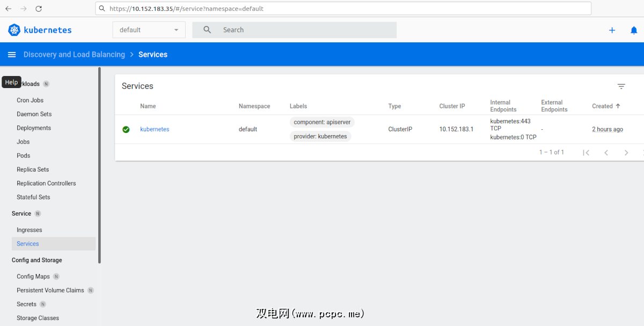Open the Services filter icon

[x=621, y=86]
